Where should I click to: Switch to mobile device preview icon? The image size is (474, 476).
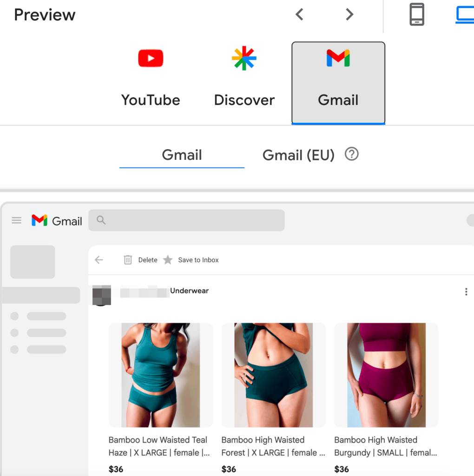[417, 14]
